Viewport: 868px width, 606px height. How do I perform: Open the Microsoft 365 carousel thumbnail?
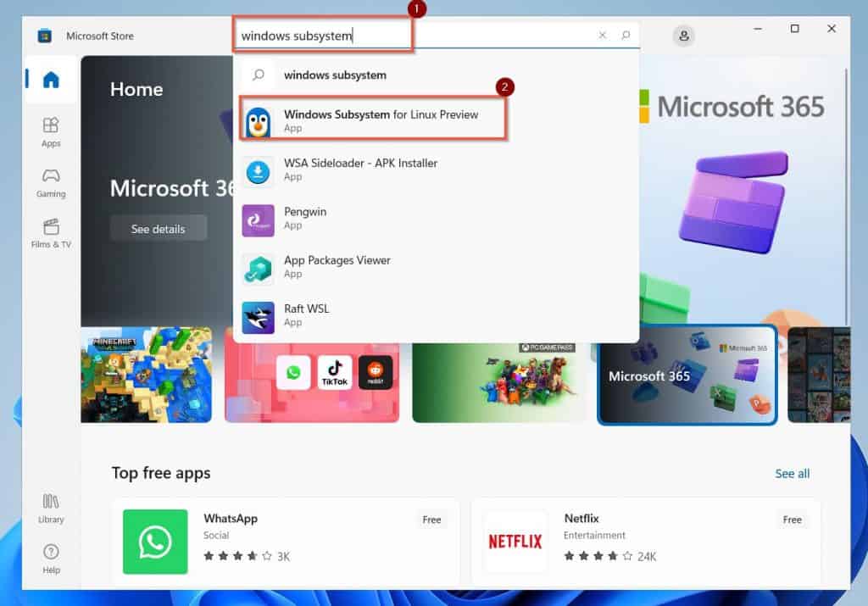click(687, 375)
